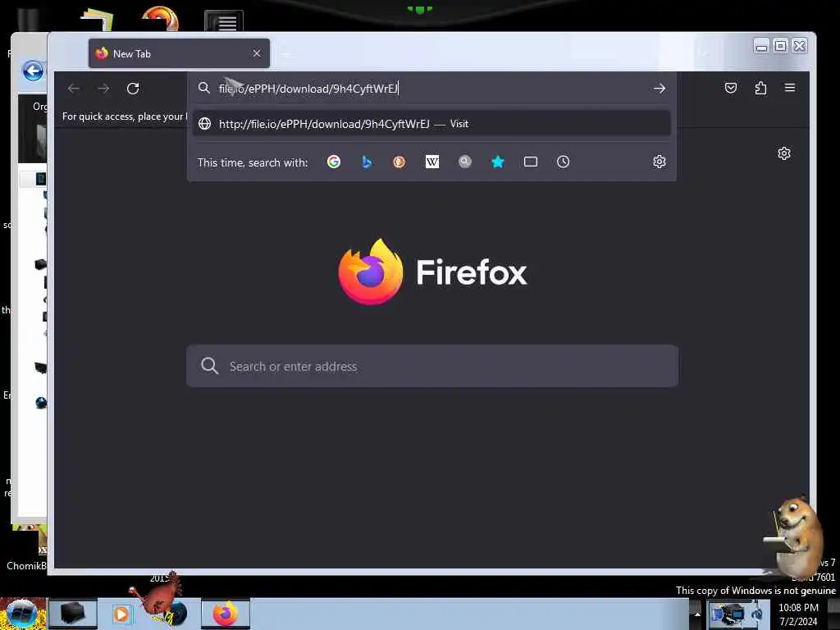Image resolution: width=840 pixels, height=630 pixels.
Task: Open the Extensions puzzle icon
Action: (760, 88)
